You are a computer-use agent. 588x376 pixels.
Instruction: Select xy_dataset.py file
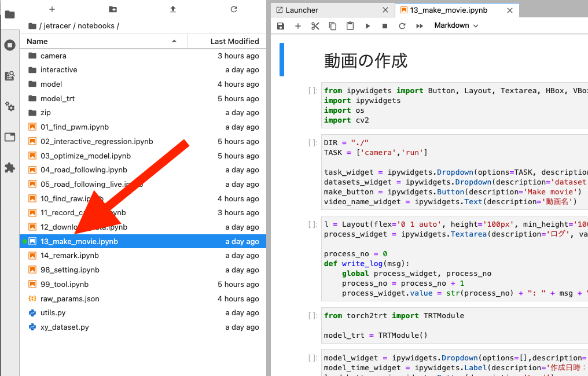pos(143,327)
